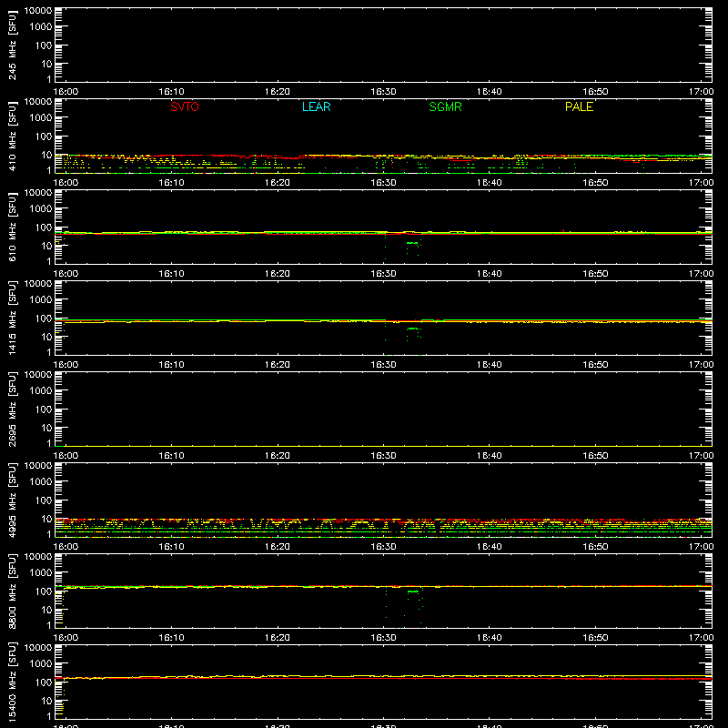The image size is (728, 728).
Task: Select the 1415 MHz [SFU] axis title
Action: click(13, 318)
